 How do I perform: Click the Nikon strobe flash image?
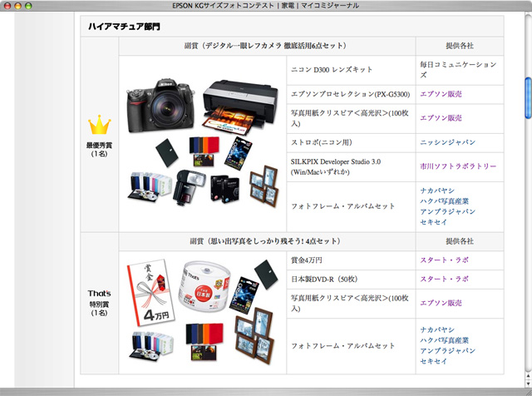pos(189,187)
